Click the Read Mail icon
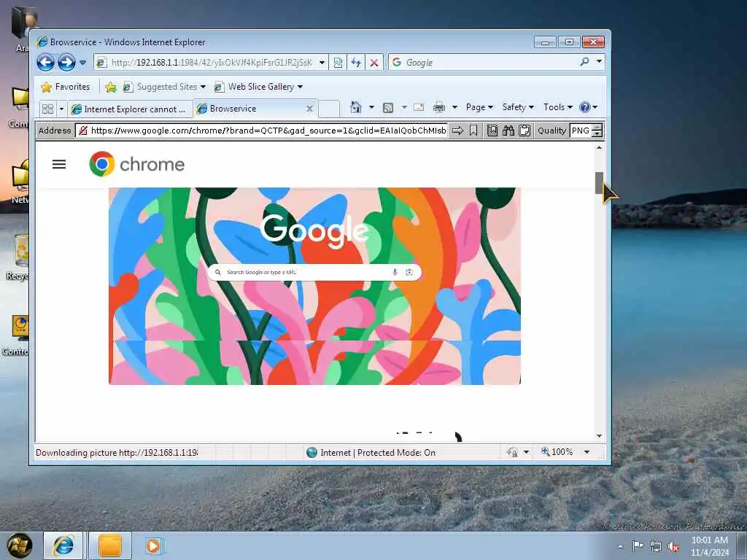Viewport: 747px width, 560px height. coord(419,107)
